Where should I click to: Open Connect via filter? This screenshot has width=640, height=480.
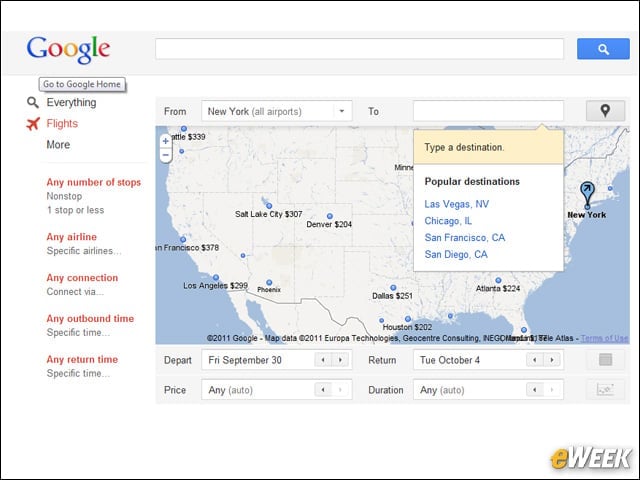(x=75, y=292)
